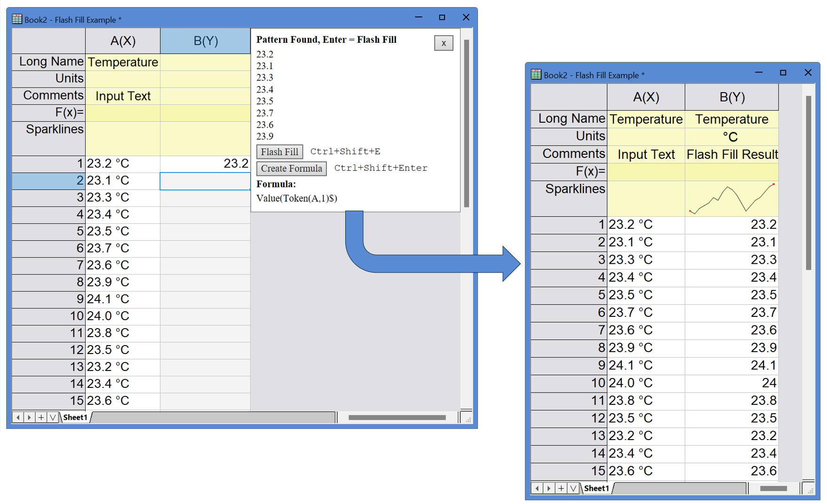The width and height of the screenshot is (827, 504).
Task: Click the previous sheet arrow in left workbook
Action: click(x=18, y=417)
